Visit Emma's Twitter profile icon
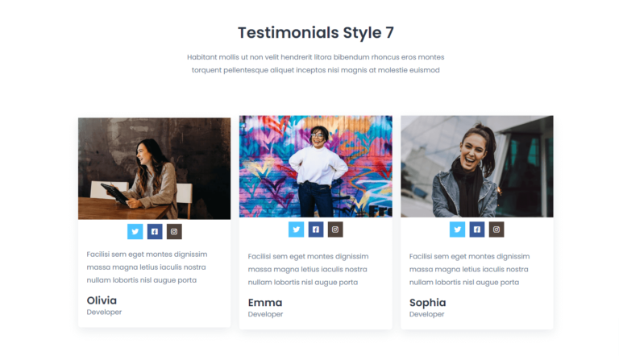This screenshot has width=619, height=364. pyautogui.click(x=296, y=230)
